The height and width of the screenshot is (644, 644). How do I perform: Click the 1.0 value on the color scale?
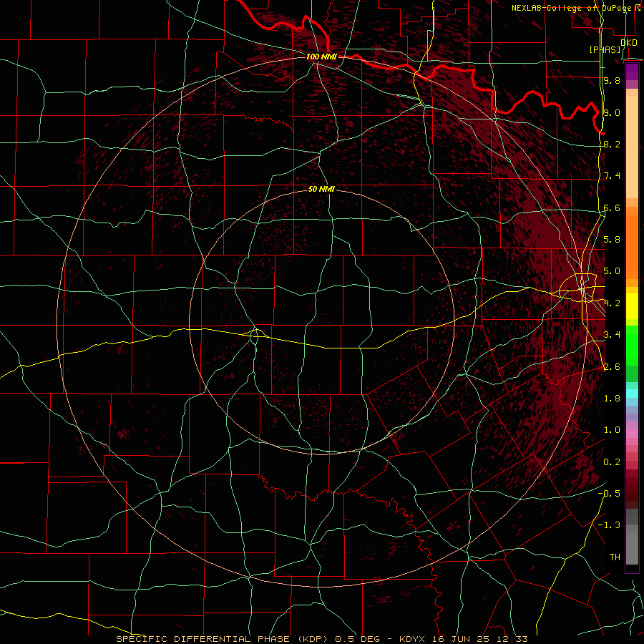pyautogui.click(x=612, y=430)
